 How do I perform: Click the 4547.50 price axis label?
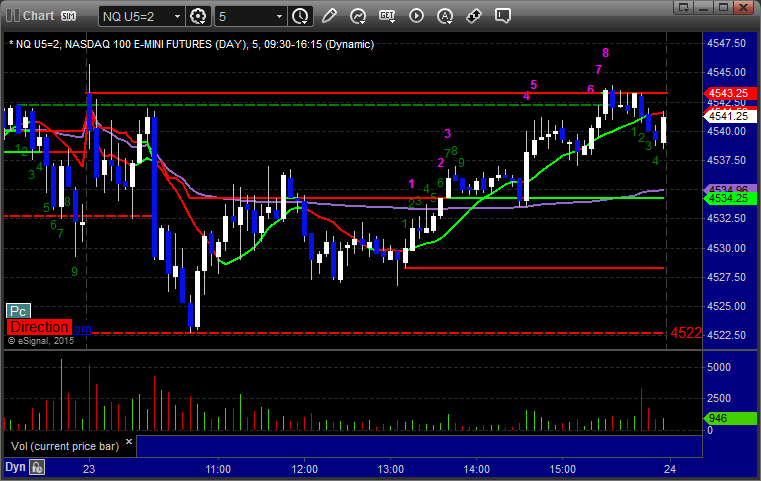(727, 43)
